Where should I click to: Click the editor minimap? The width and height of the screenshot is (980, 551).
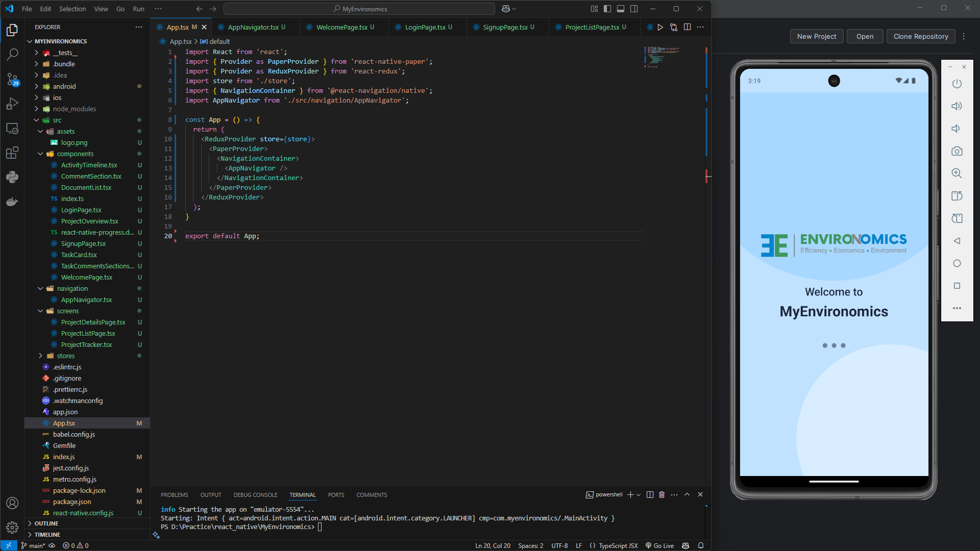661,57
